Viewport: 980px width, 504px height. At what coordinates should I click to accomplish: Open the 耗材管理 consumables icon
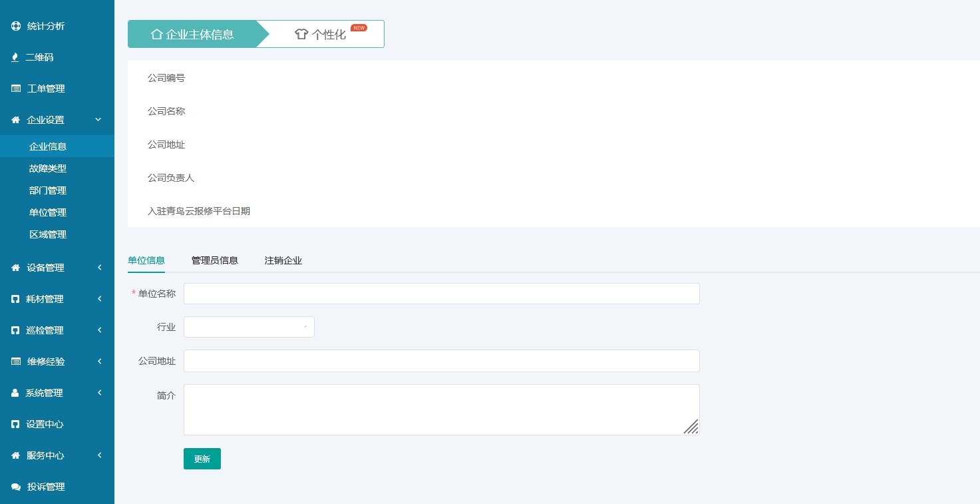point(15,299)
